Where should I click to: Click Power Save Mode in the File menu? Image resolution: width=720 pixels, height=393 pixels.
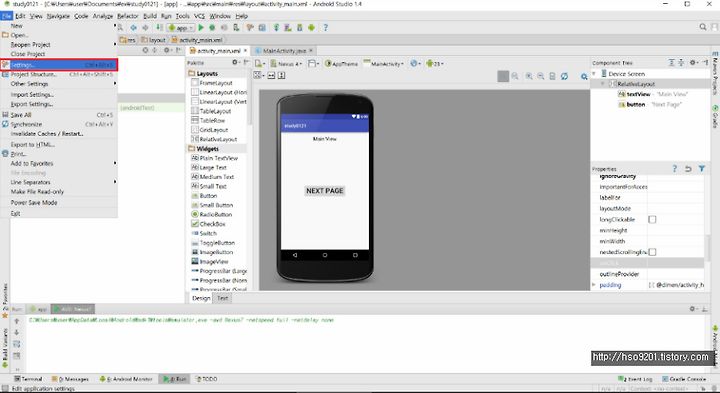point(59,202)
